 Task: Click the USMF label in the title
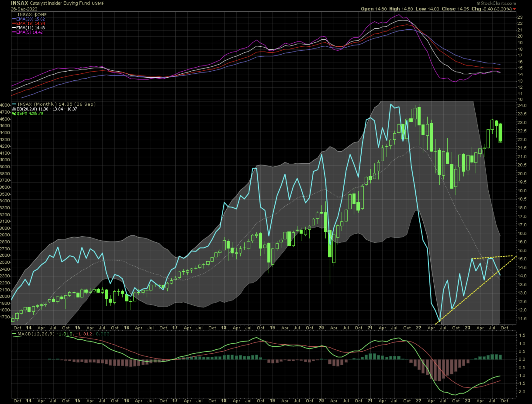[98, 4]
